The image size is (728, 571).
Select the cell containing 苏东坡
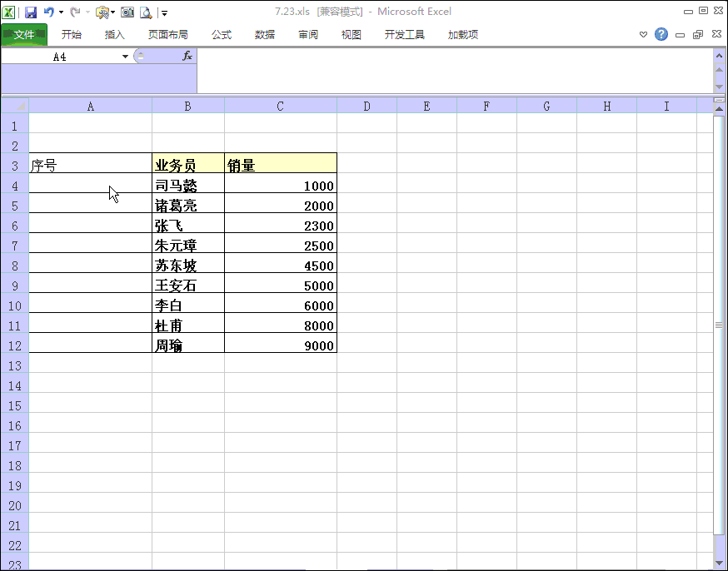click(x=188, y=263)
